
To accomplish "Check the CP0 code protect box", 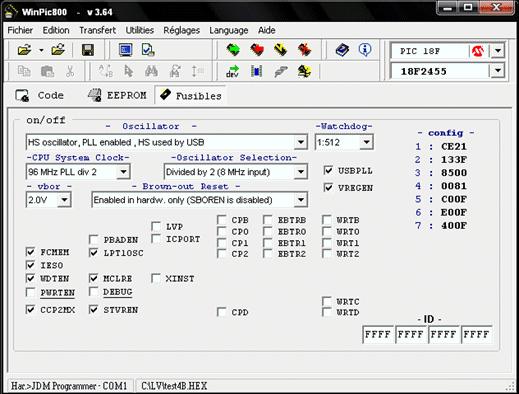I will click(x=222, y=231).
